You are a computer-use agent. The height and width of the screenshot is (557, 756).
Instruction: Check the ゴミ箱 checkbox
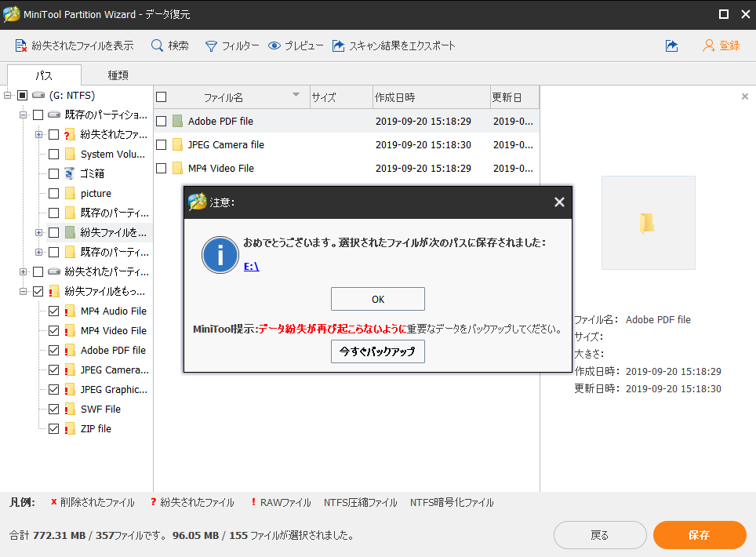coord(54,173)
